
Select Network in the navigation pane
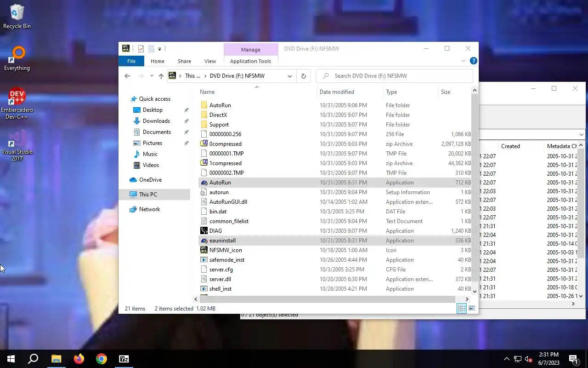point(149,209)
